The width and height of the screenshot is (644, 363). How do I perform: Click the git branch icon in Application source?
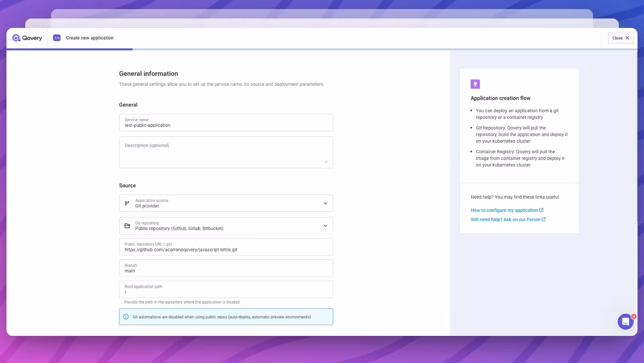[x=127, y=203]
